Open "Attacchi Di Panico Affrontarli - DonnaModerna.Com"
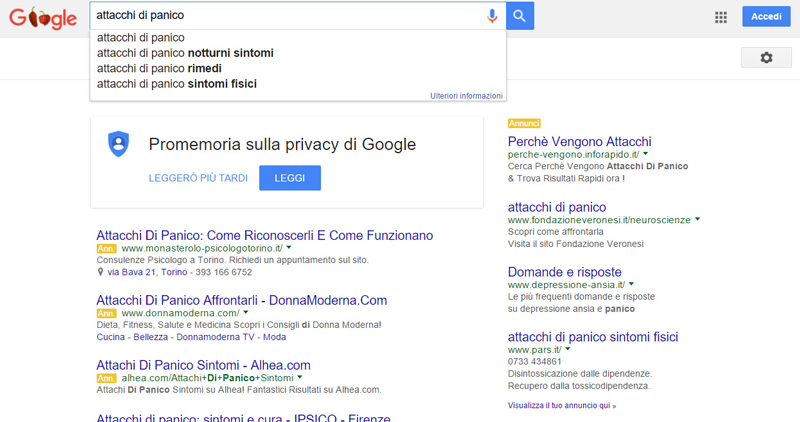The height and width of the screenshot is (422, 800). click(242, 300)
